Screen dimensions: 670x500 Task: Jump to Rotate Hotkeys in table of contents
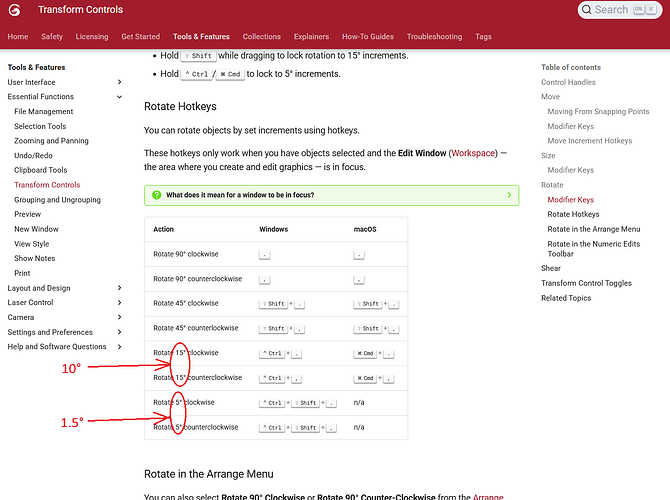(x=573, y=214)
